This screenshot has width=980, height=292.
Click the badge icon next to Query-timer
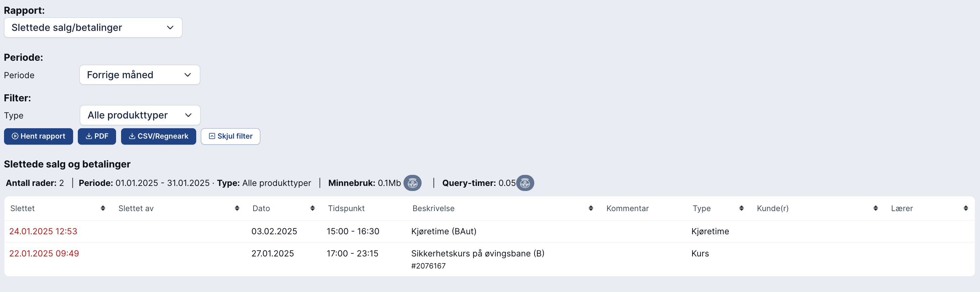pos(525,183)
